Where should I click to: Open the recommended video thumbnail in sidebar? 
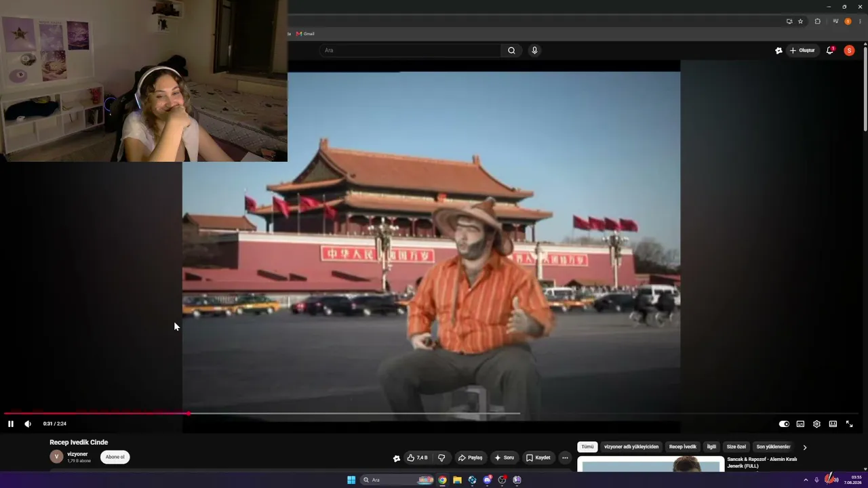pos(650,464)
